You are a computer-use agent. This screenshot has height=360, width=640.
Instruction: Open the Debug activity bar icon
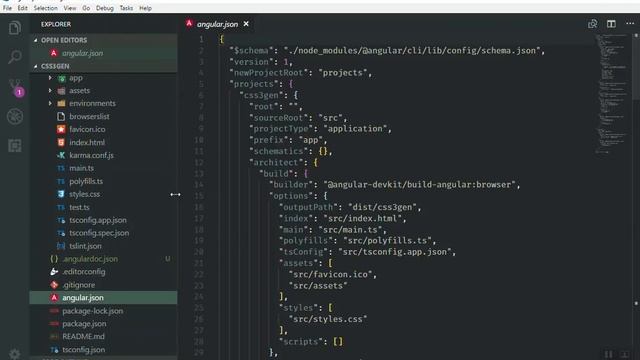coord(15,116)
